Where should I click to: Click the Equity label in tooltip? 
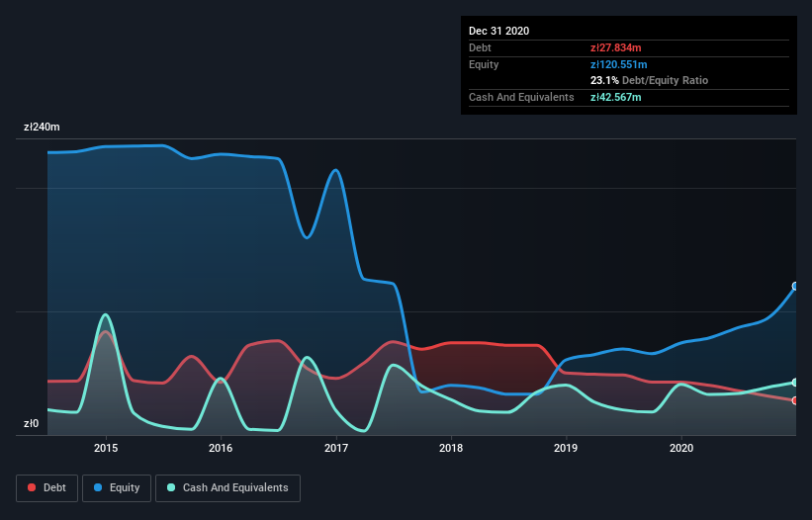pyautogui.click(x=484, y=64)
